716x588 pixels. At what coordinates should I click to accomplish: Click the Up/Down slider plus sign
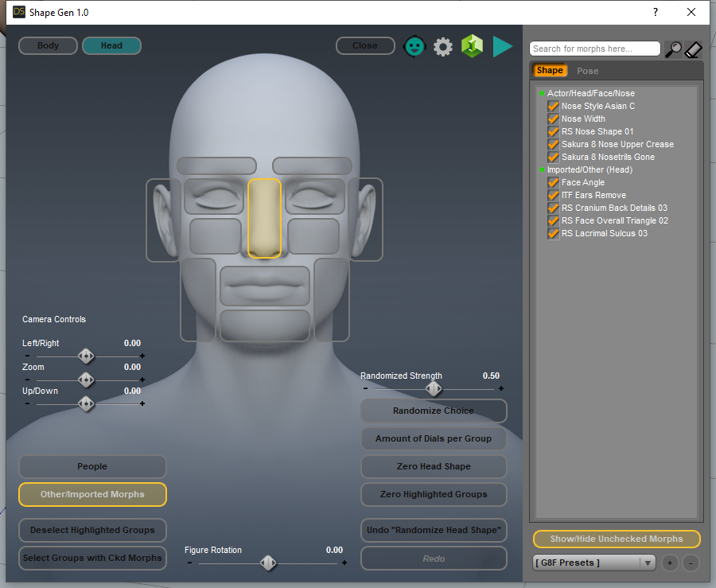(x=142, y=403)
